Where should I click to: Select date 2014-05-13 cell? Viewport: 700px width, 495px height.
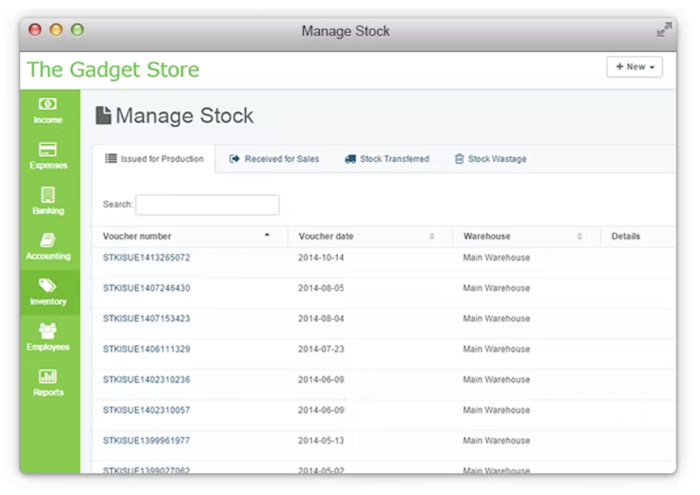[x=321, y=440]
